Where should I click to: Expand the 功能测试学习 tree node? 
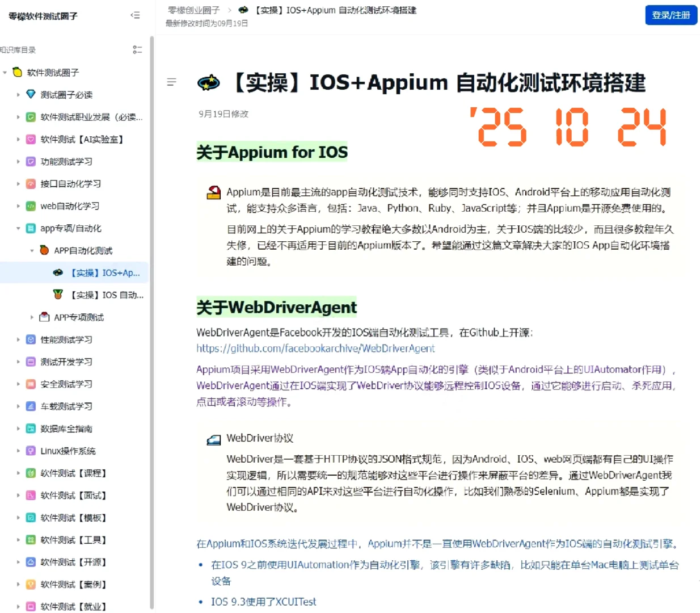coord(18,161)
